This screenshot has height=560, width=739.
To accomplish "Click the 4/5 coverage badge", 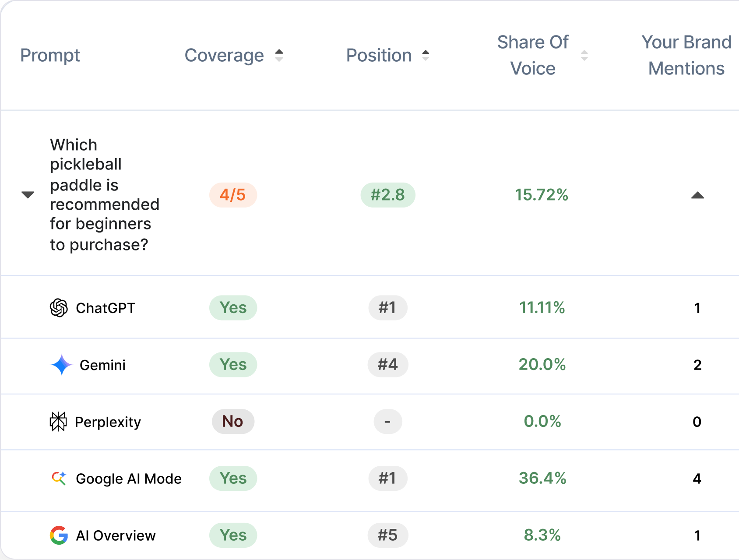I will (x=233, y=195).
